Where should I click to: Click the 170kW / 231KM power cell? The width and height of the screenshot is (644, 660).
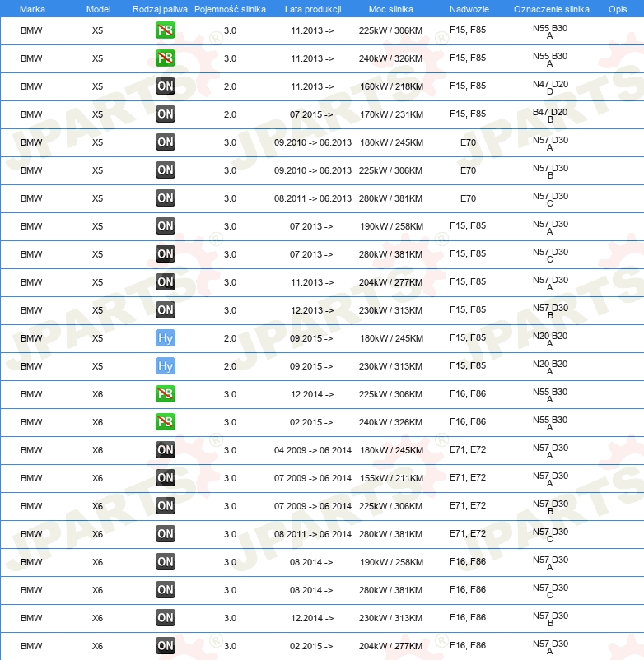click(x=391, y=114)
